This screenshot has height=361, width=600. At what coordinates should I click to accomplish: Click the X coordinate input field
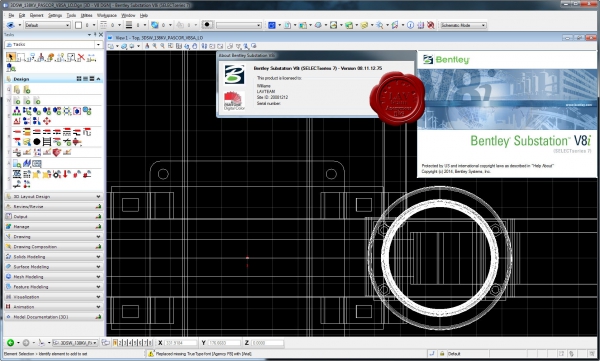point(181,343)
